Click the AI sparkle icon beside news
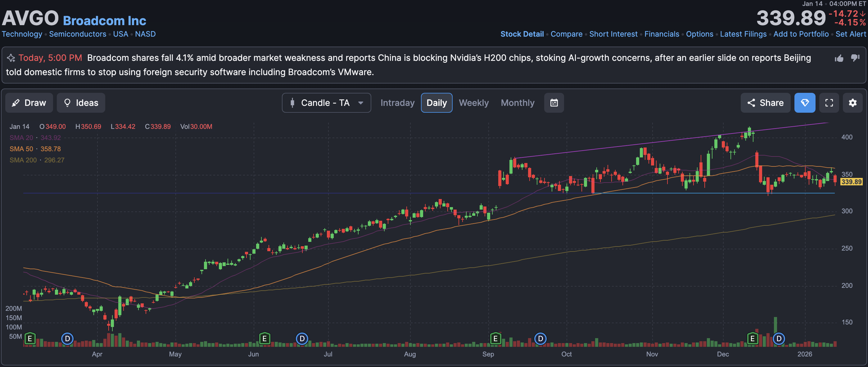 pos(11,58)
